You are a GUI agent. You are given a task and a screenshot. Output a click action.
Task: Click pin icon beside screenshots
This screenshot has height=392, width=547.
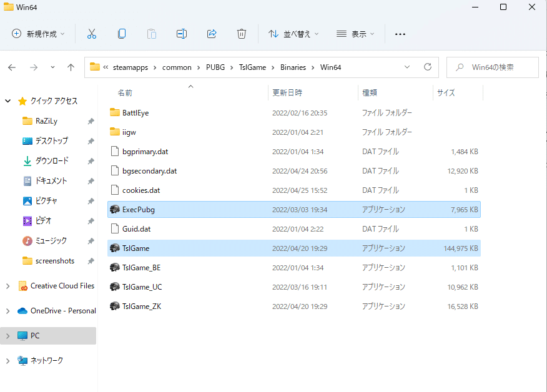[x=91, y=261]
